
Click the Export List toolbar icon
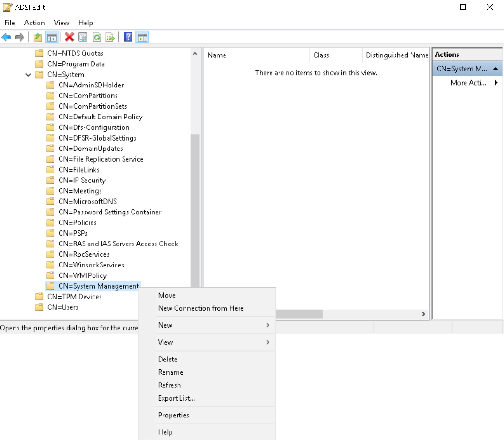(x=110, y=37)
